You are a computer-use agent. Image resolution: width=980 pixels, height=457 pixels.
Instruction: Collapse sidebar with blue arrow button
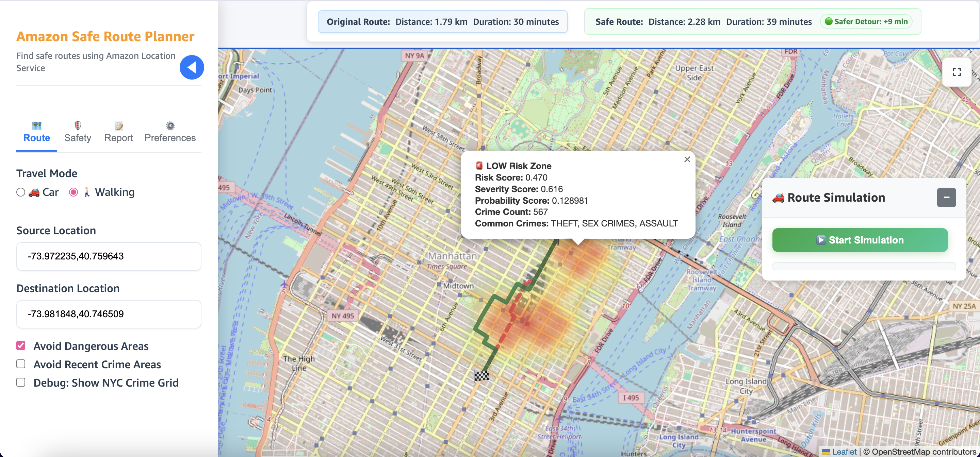click(192, 67)
